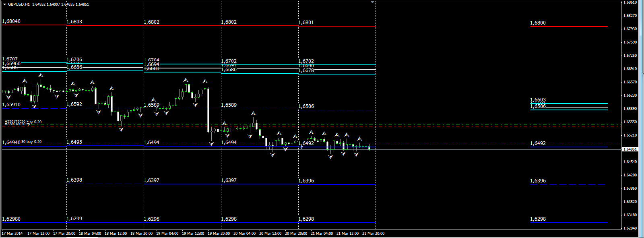Select the 1,65910 pivot label

point(11,105)
